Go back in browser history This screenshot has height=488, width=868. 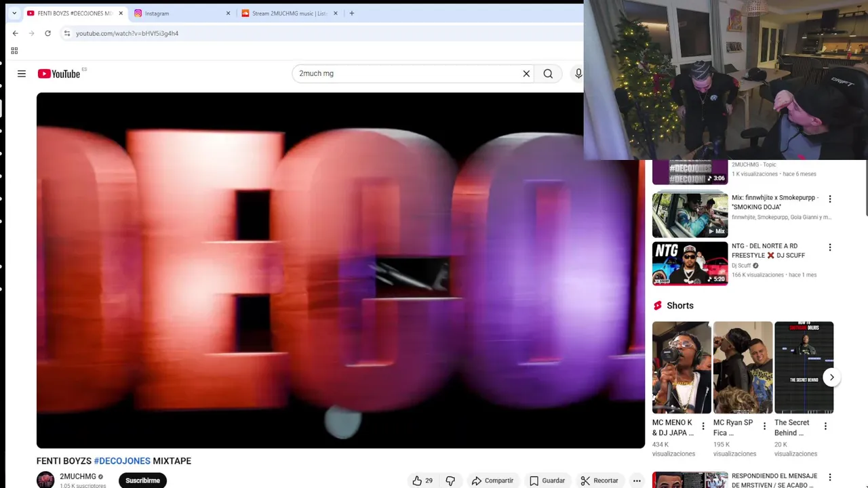coord(16,33)
